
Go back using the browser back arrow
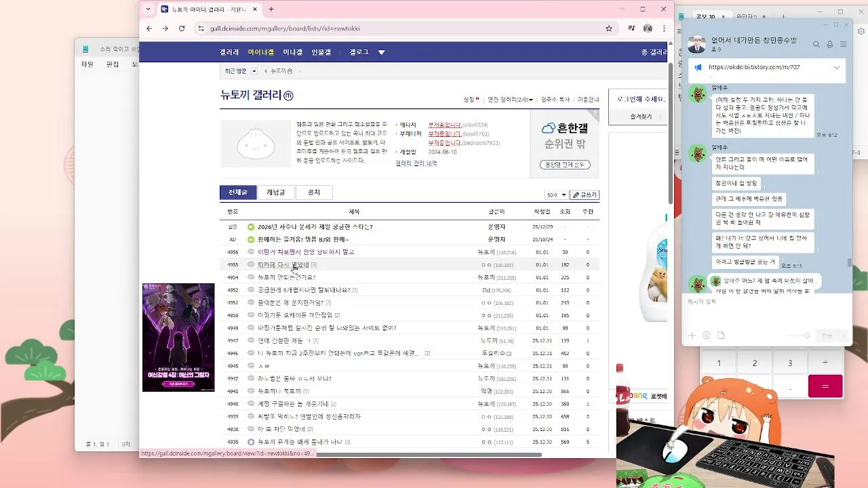[149, 28]
